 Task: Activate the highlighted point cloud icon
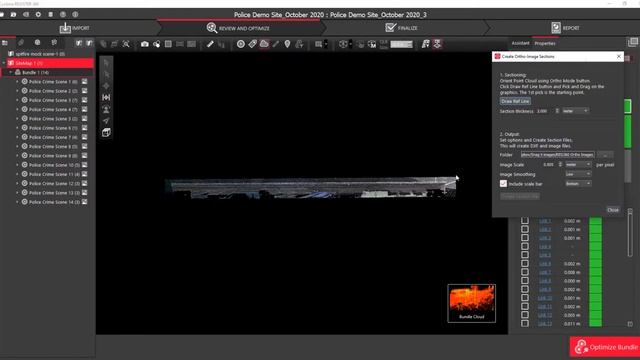click(264, 44)
